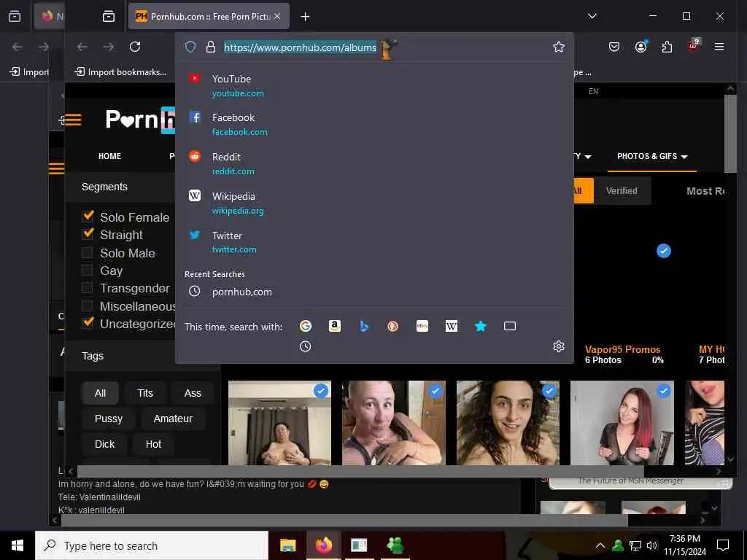The height and width of the screenshot is (560, 747).
Task: Check the Gay segment checkbox
Action: click(87, 270)
